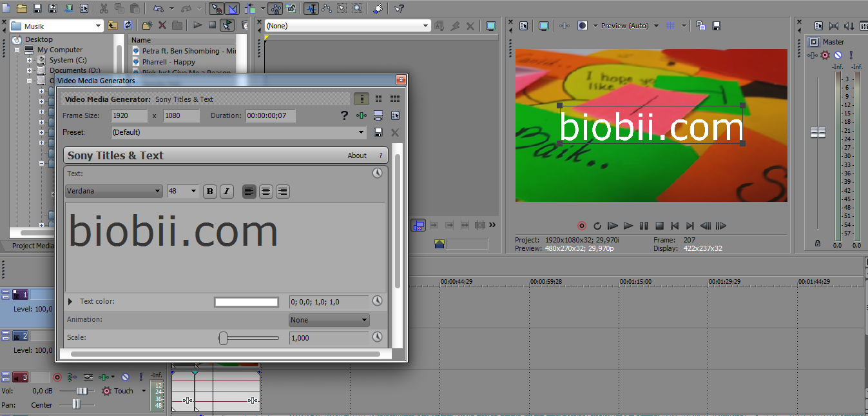This screenshot has height=416, width=868.
Task: Create new folder in Explorer
Action: click(147, 26)
